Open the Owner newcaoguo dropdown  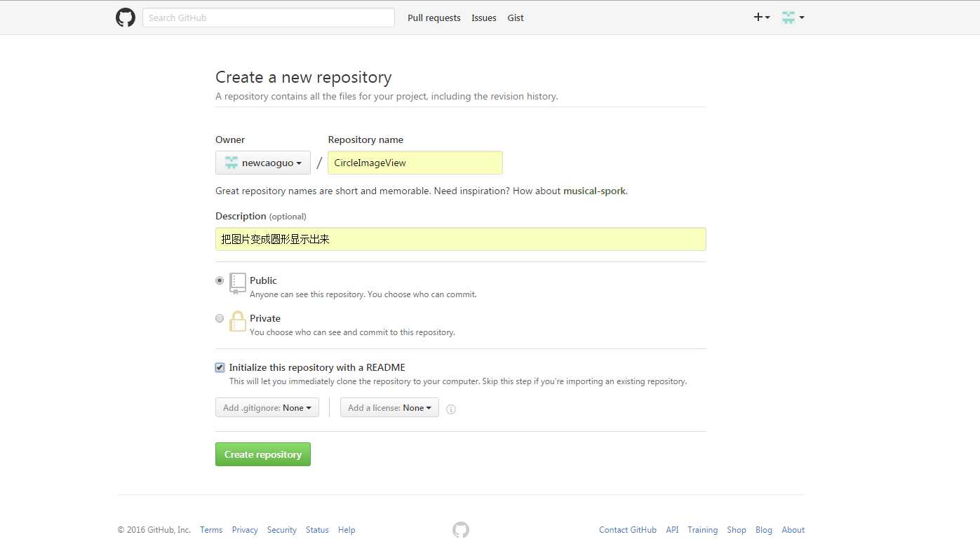[263, 163]
